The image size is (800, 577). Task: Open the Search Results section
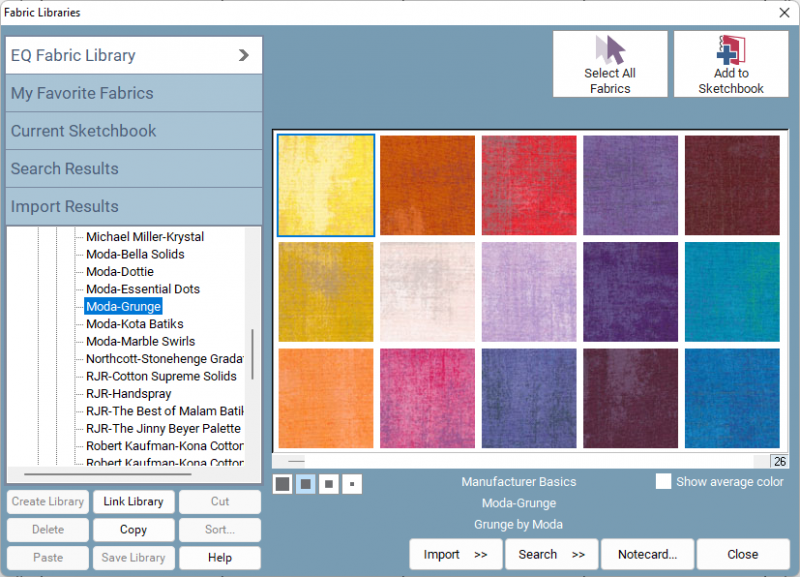[x=134, y=169]
